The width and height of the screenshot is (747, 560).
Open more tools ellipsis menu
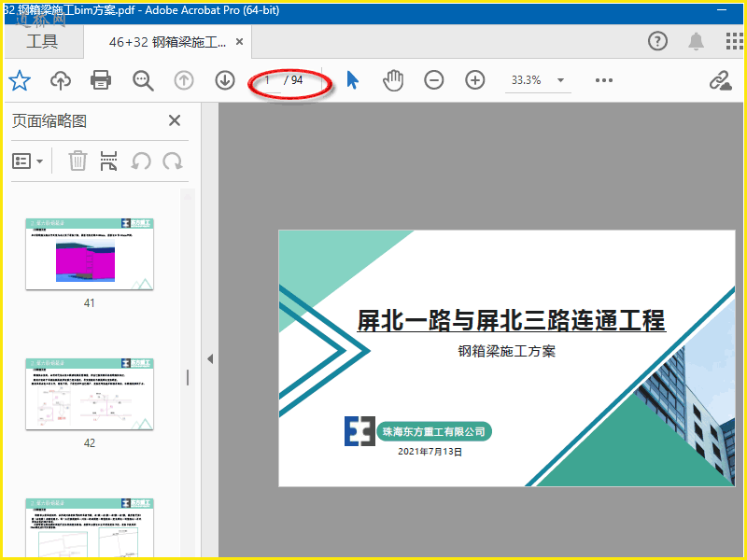coord(604,80)
